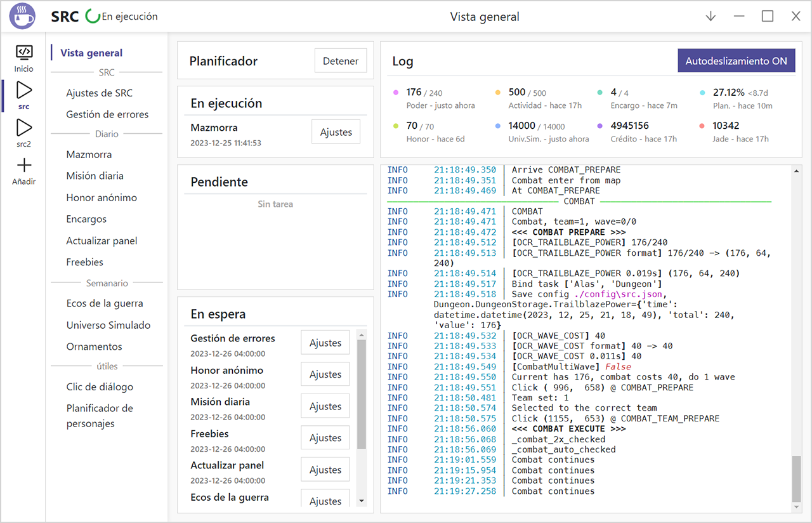Open Ajustes for Ecos de la guerra
This screenshot has height=523, width=812.
325,499
